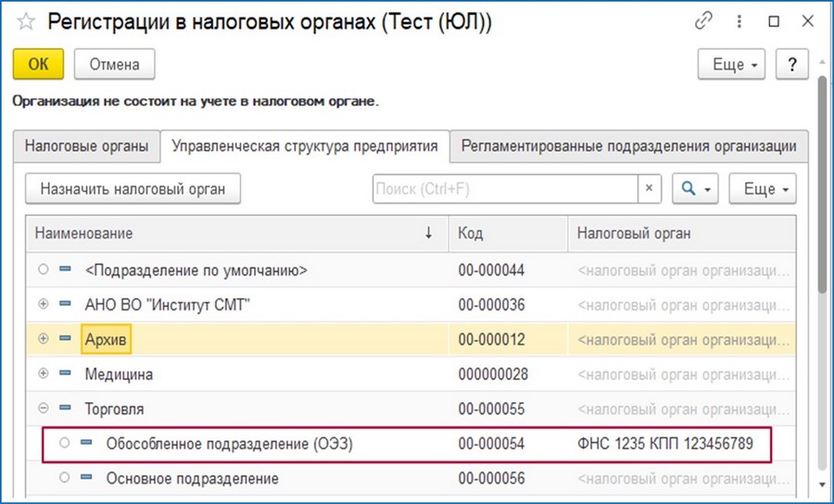Click the item icon beside Обособленное подразделение (ОЭЗ)
The image size is (834, 504).
86,442
